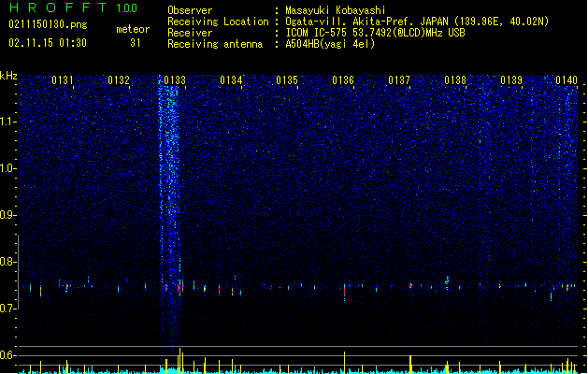588x374 pixels.
Task: Click the meteor count value 31
Action: 136,43
